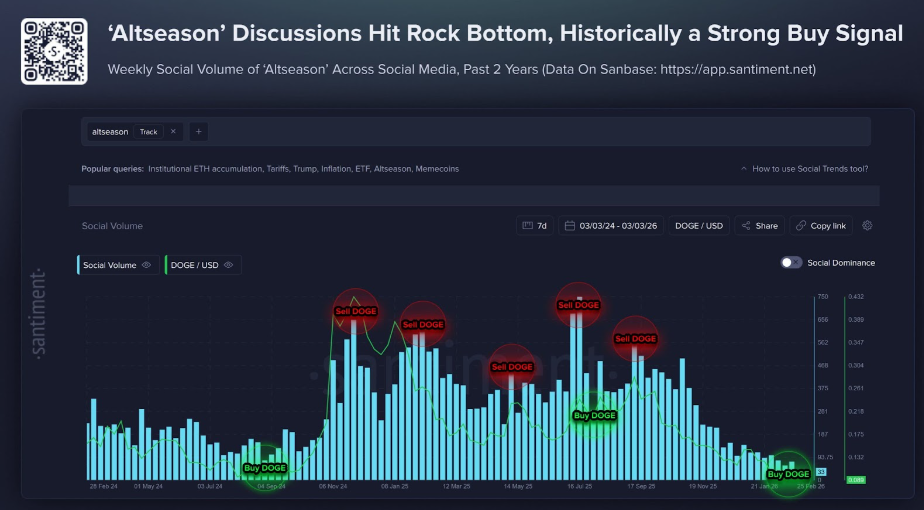The height and width of the screenshot is (510, 924).
Task: Click the 28 Feb 24 date axis label
Action: (x=103, y=486)
